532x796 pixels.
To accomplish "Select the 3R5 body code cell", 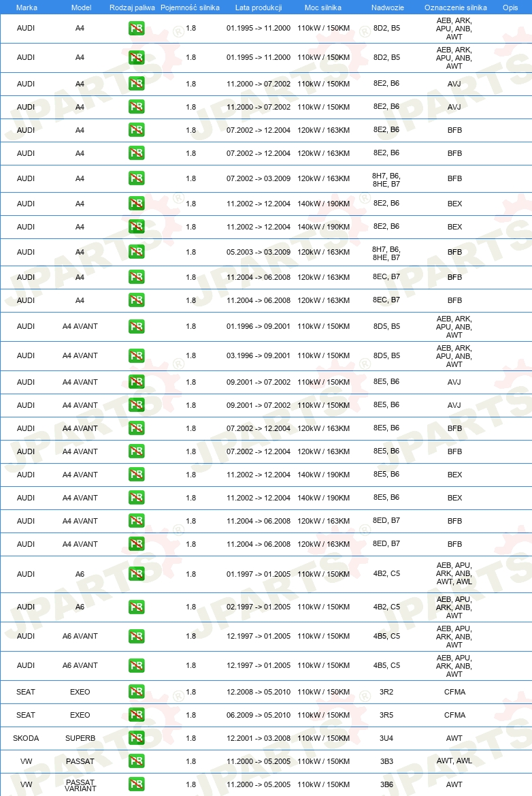I will click(x=386, y=715).
